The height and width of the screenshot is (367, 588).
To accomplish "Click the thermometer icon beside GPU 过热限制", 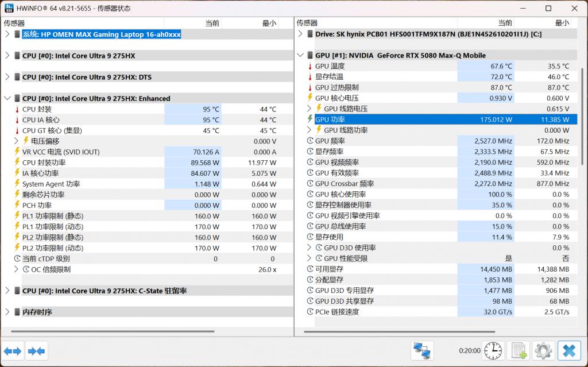I will pyautogui.click(x=310, y=87).
